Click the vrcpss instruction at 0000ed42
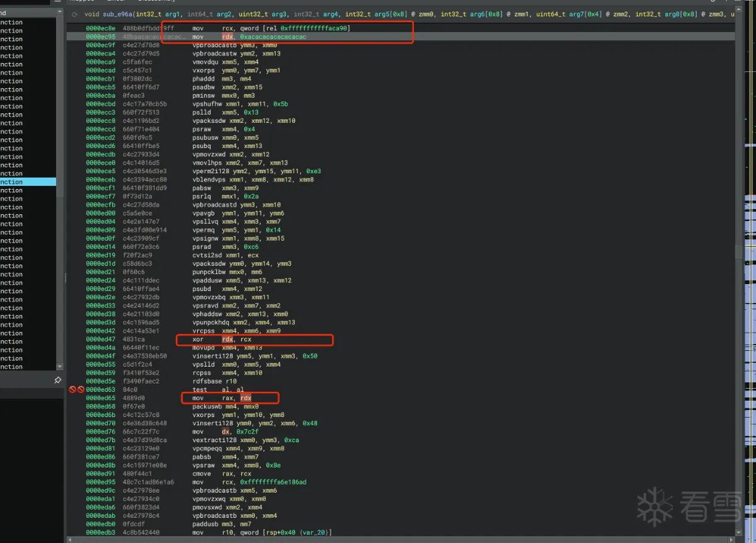 237,331
